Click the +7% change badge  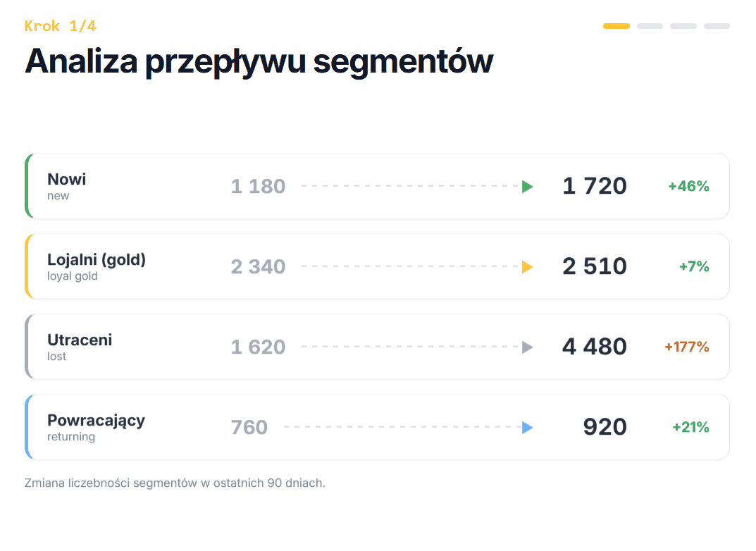pos(694,266)
